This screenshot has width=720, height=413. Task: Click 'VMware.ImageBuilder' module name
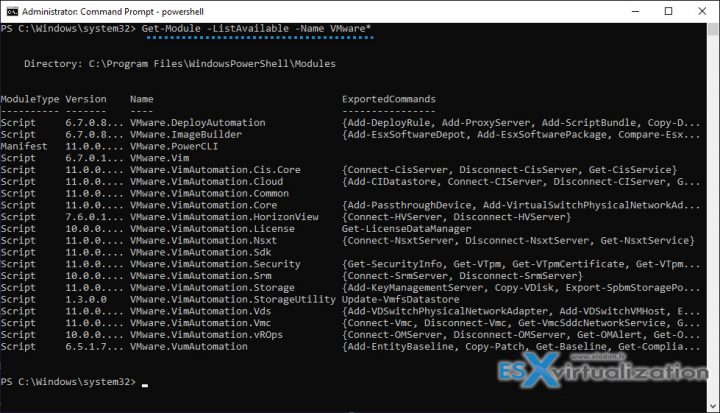tap(186, 135)
